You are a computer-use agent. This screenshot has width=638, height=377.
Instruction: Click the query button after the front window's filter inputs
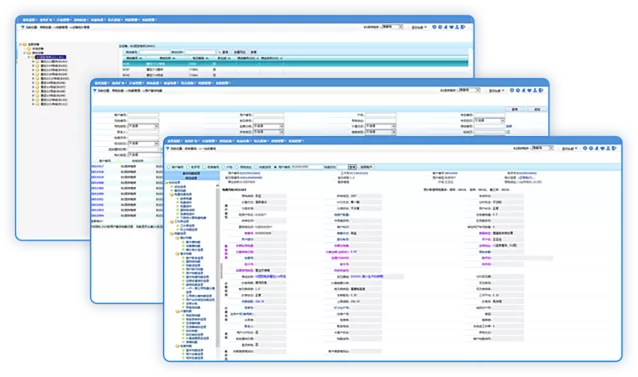pyautogui.click(x=352, y=167)
